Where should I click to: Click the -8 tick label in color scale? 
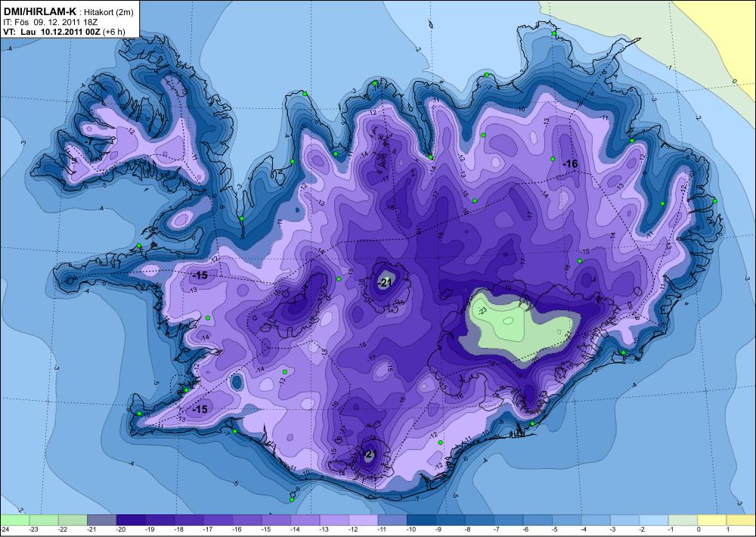coord(468,529)
